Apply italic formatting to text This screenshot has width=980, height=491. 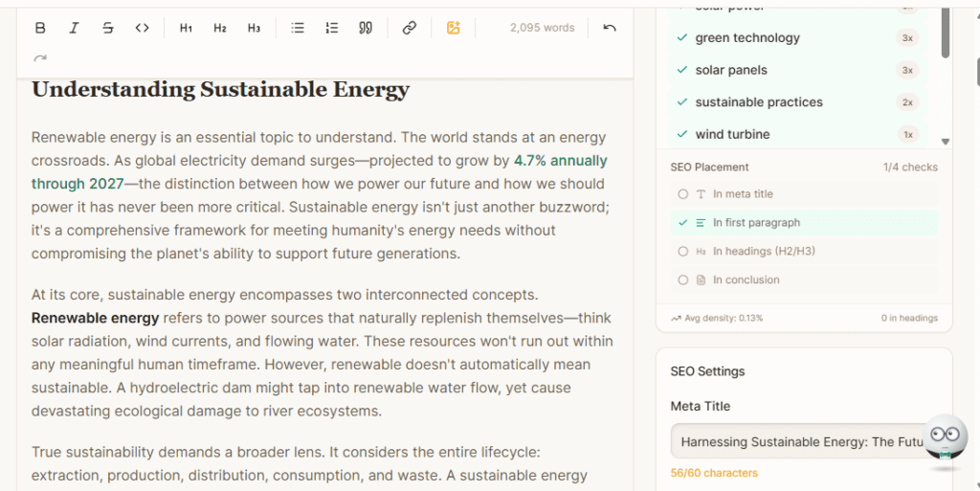tap(75, 28)
